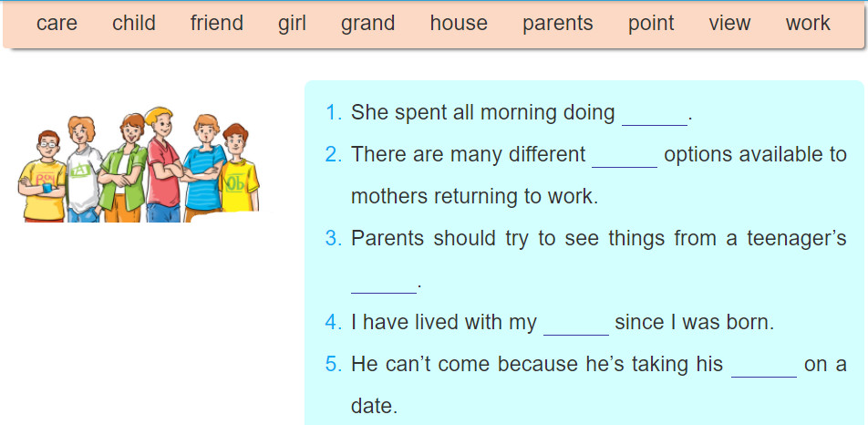Choose the word "parents" from the bank

(x=557, y=23)
